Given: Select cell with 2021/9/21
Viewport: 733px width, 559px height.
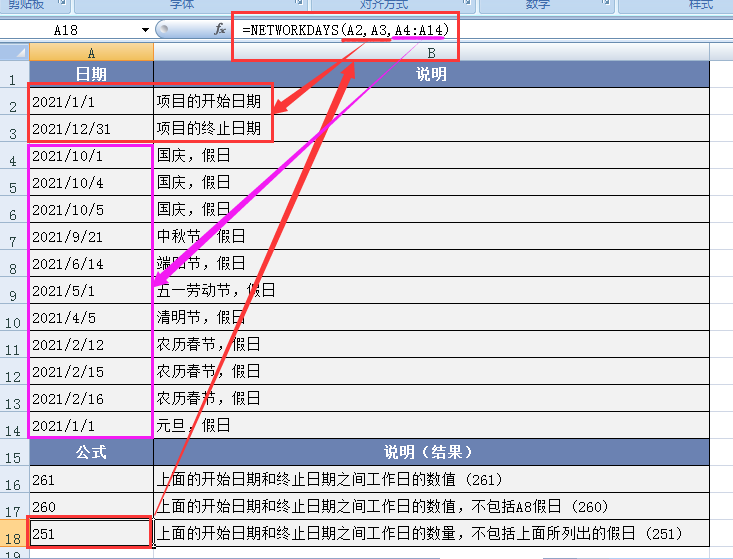Looking at the screenshot, I should tap(92, 236).
